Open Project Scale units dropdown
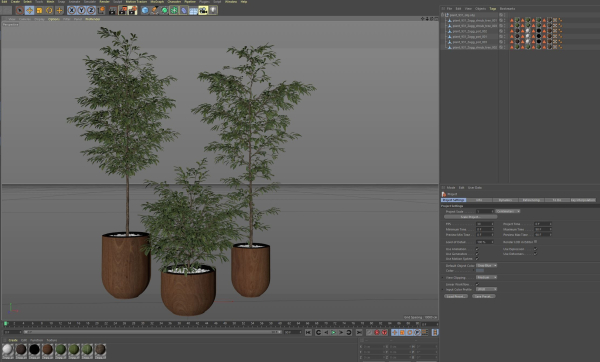Viewport: 600px width, 362px height. coord(508,211)
